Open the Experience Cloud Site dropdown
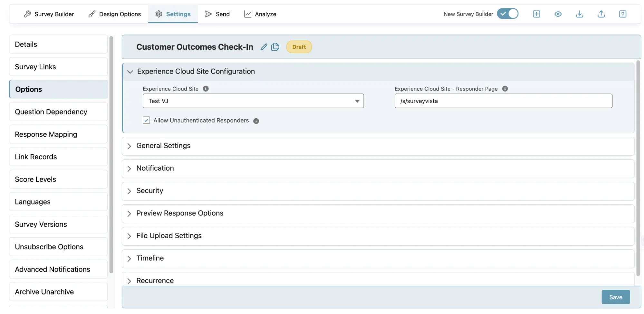 coord(253,101)
